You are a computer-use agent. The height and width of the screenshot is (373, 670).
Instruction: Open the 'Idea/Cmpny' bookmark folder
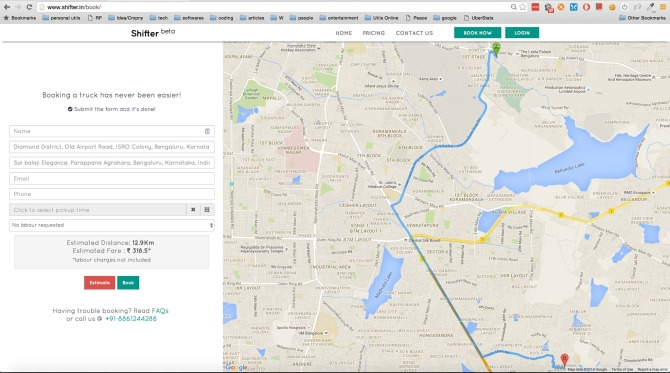[x=126, y=18]
